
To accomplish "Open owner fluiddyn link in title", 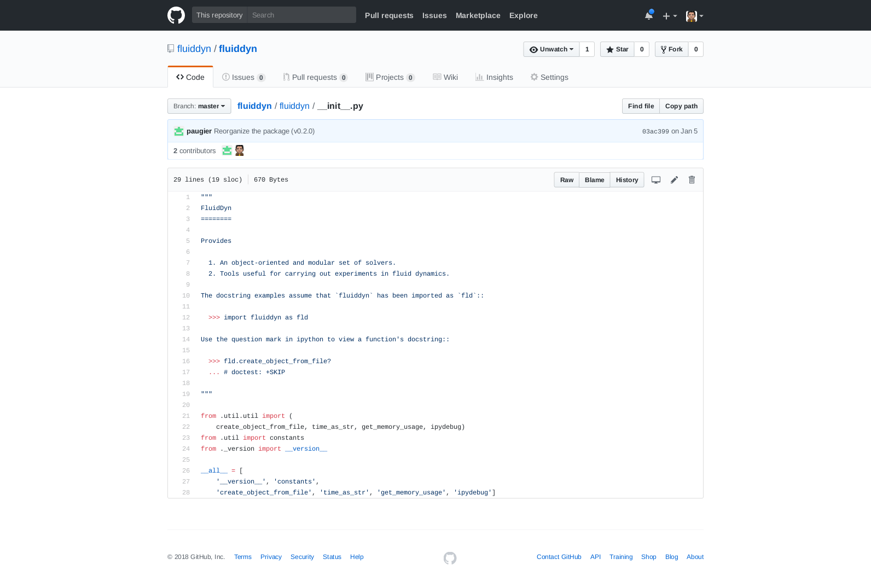I will 194,49.
